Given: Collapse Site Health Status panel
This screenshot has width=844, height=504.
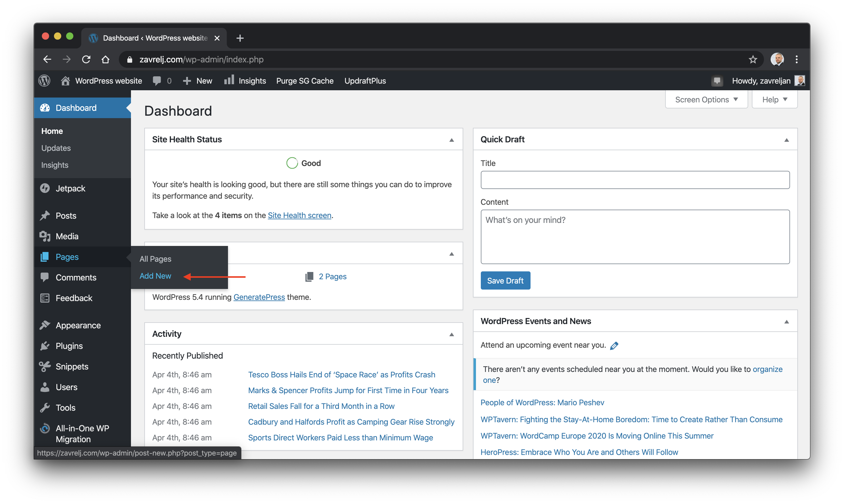Looking at the screenshot, I should [x=451, y=140].
